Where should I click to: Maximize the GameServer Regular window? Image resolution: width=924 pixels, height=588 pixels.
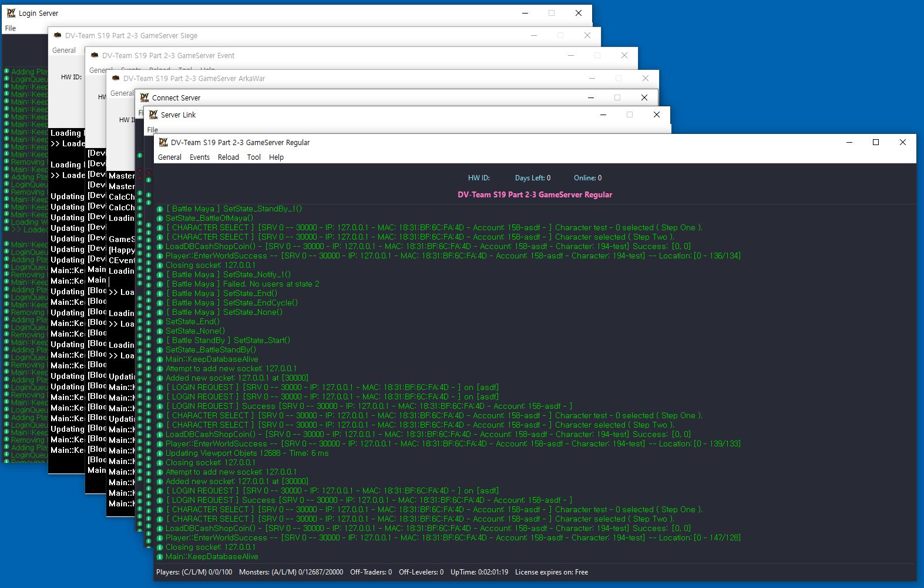pos(876,142)
